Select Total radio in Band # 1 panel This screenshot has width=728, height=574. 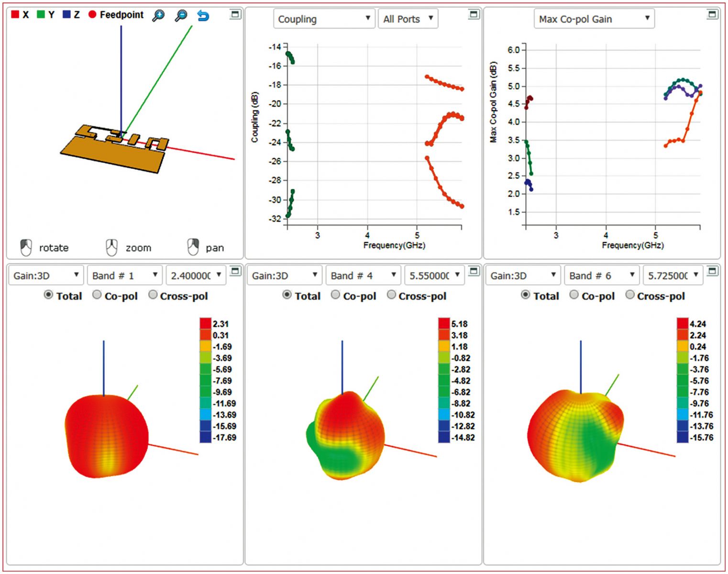(48, 295)
